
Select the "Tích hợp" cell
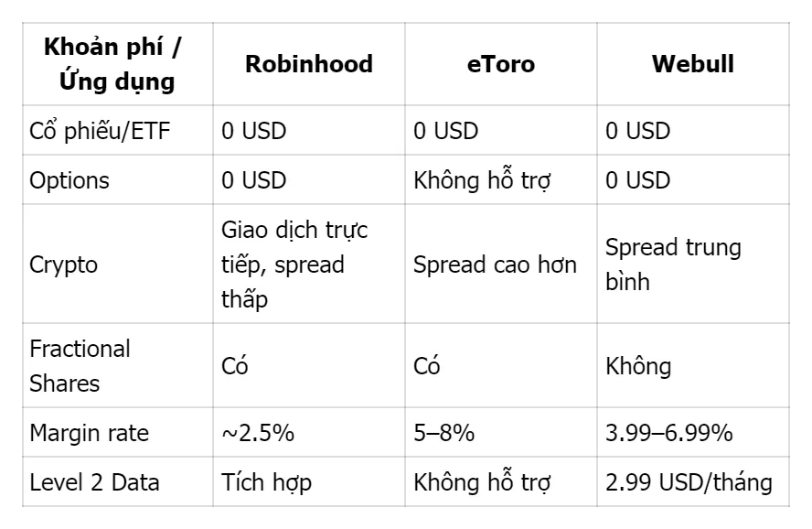pos(266,482)
